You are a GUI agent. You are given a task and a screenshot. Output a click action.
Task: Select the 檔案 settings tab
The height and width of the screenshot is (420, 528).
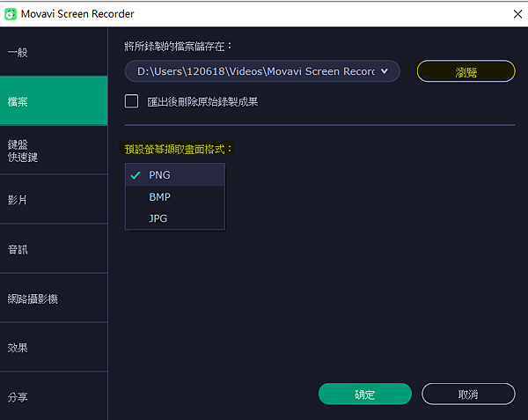coord(54,101)
